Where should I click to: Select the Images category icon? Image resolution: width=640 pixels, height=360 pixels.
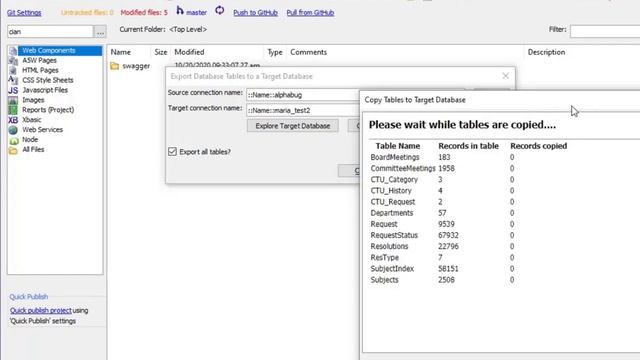[13, 100]
